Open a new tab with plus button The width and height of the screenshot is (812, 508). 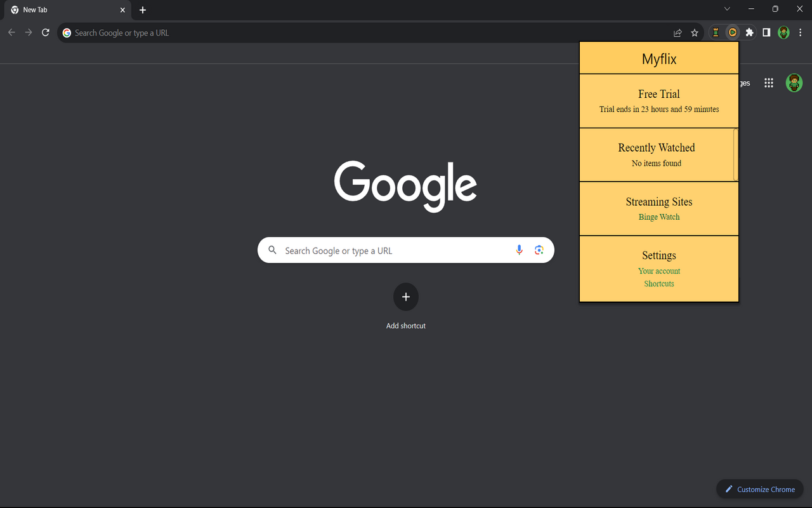[143, 10]
